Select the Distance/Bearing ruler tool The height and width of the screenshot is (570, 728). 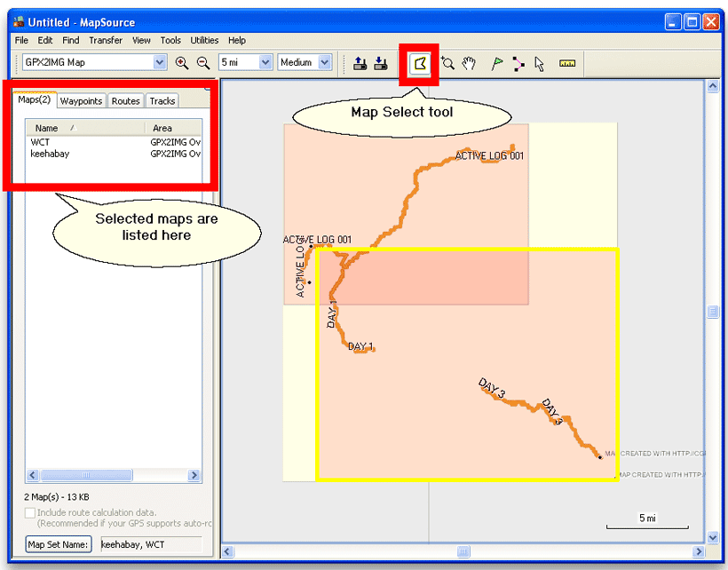pos(567,63)
